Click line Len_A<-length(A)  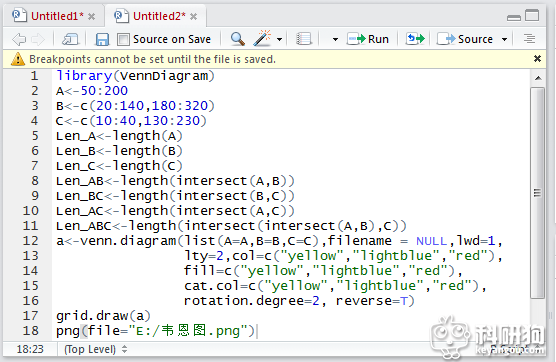tap(119, 136)
